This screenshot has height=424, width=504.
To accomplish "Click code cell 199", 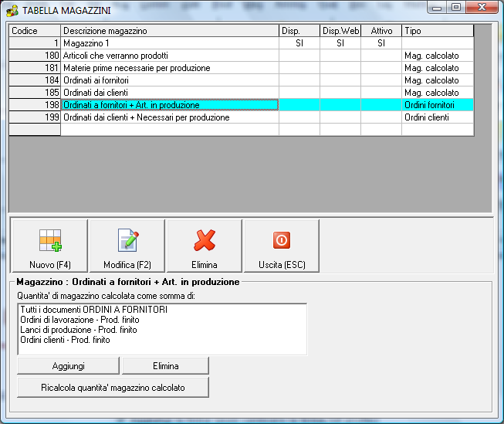I will 35,117.
